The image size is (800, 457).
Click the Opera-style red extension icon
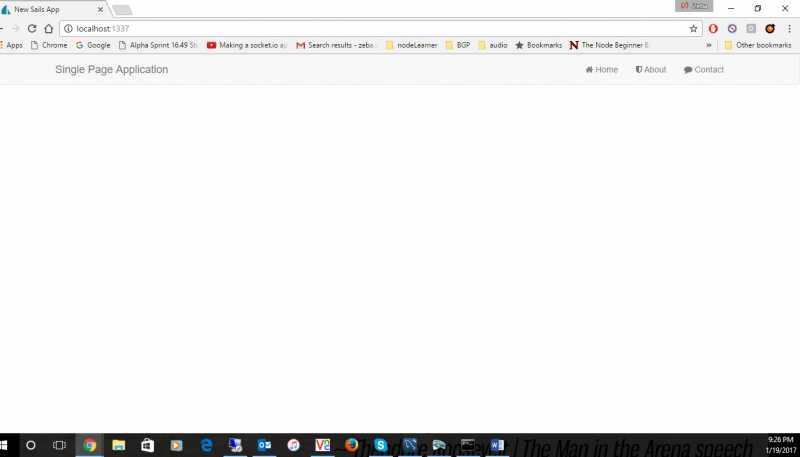coord(713,29)
